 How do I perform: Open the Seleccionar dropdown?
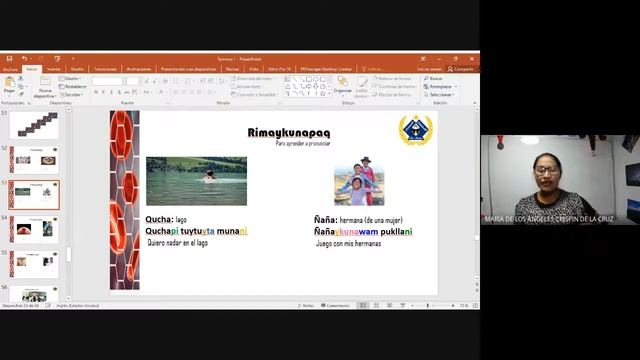point(439,95)
